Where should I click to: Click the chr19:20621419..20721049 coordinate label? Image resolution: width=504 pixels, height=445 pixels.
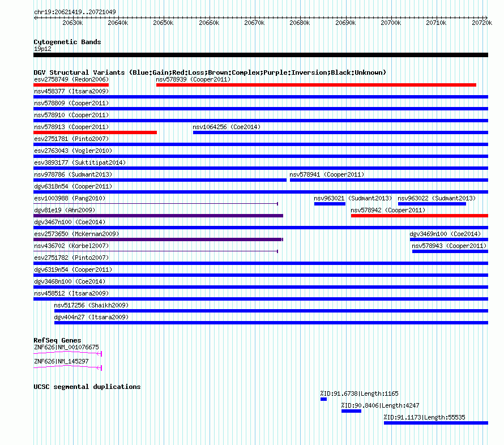click(75, 12)
